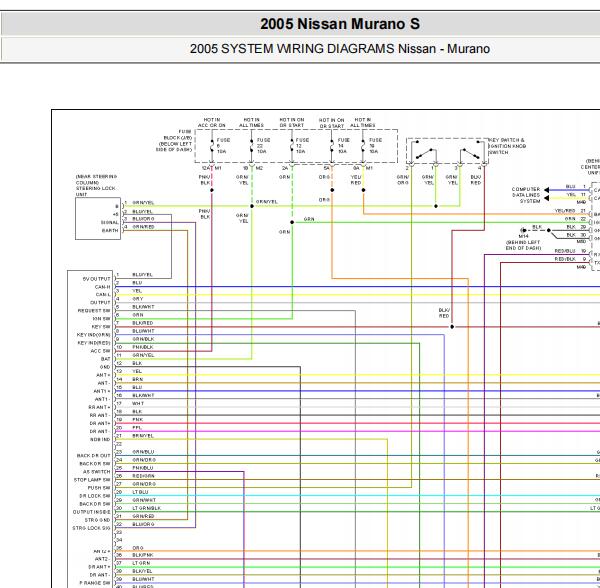Screen dimensions: 600x588
Task: Click the 'BRN' wire label at pin 14
Action: 138,379
